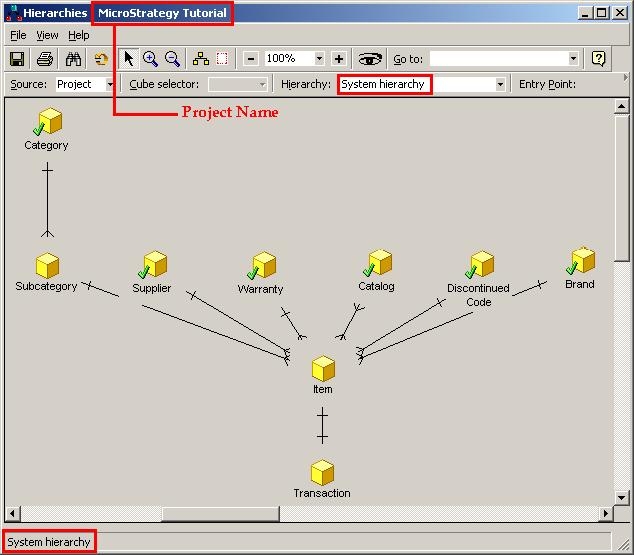This screenshot has width=634, height=555.
Task: Open the View menu
Action: click(47, 36)
